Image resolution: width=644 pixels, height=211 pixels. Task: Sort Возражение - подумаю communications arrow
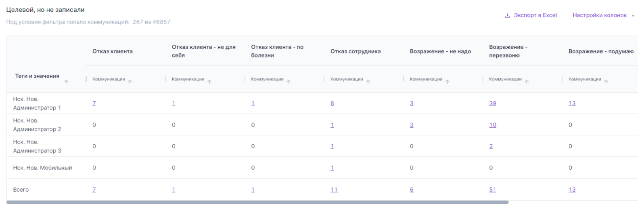click(x=606, y=82)
